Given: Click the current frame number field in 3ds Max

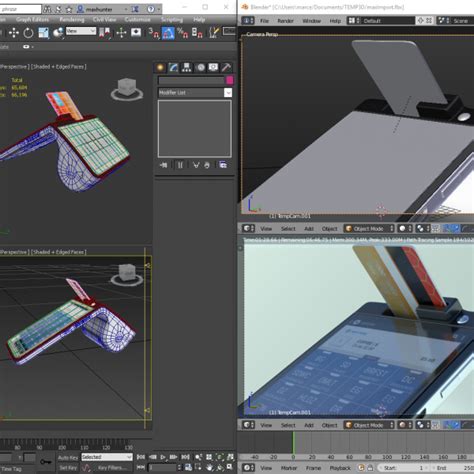Looking at the screenshot, I should pos(163,468).
